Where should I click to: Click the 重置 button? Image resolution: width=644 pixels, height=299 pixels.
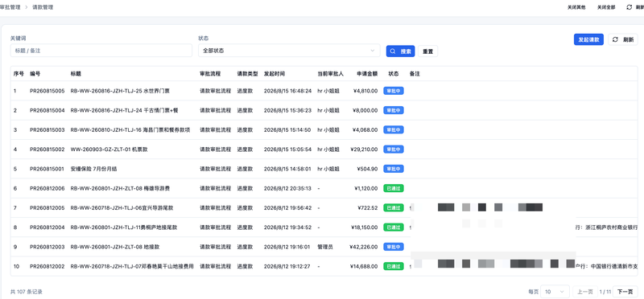(x=428, y=51)
